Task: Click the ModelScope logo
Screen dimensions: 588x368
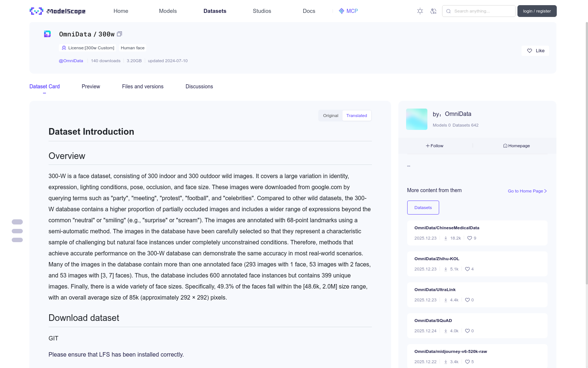Action: click(x=57, y=11)
